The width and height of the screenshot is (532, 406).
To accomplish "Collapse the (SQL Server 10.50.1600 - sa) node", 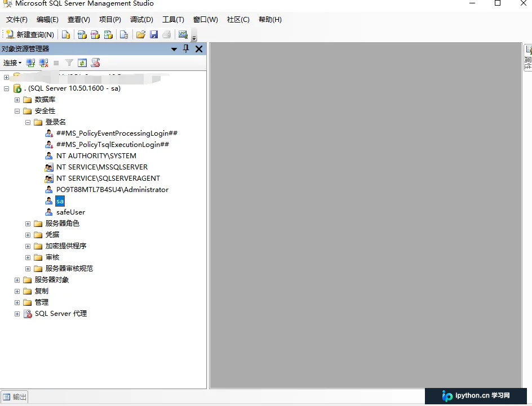I will coord(6,88).
